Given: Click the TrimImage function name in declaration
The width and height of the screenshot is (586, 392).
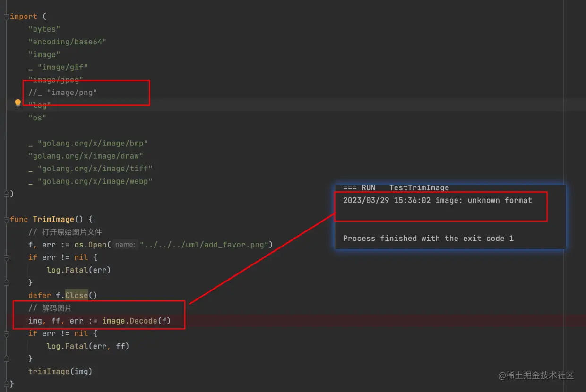Looking at the screenshot, I should pos(54,220).
